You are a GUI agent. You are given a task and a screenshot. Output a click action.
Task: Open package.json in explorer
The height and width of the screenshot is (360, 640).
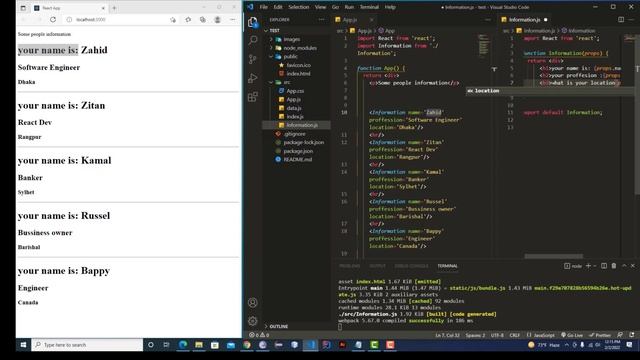click(x=298, y=151)
